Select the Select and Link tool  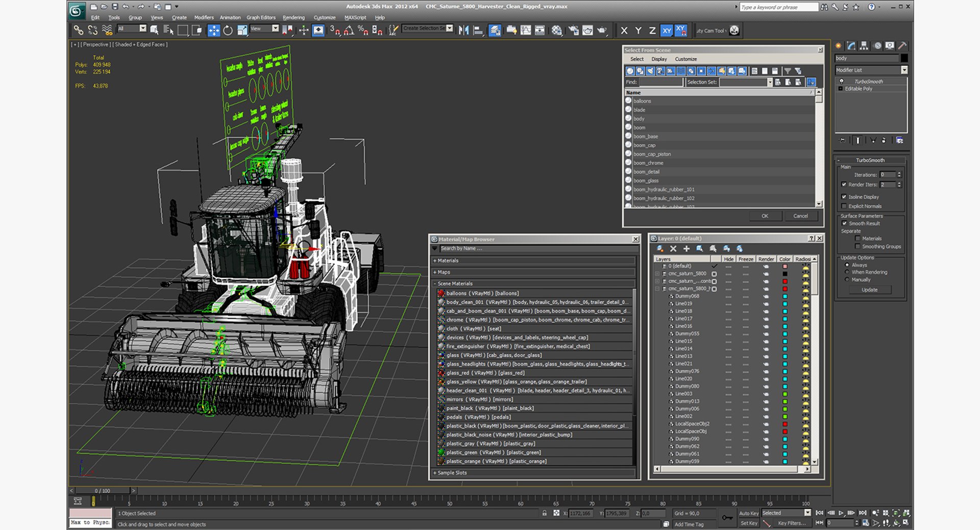click(x=78, y=30)
